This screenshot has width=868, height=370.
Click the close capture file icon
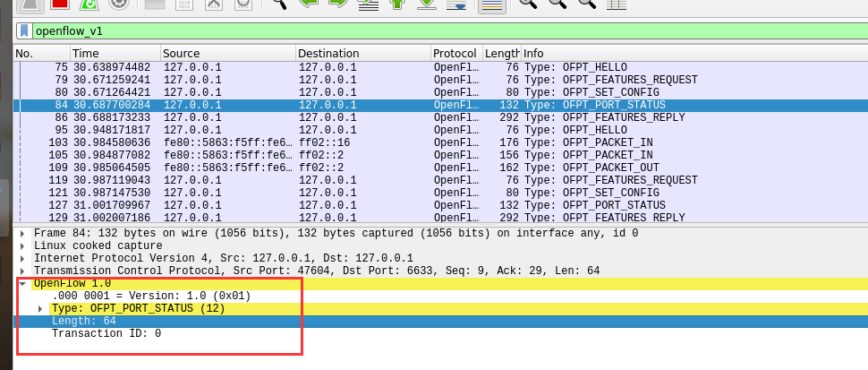(213, 4)
